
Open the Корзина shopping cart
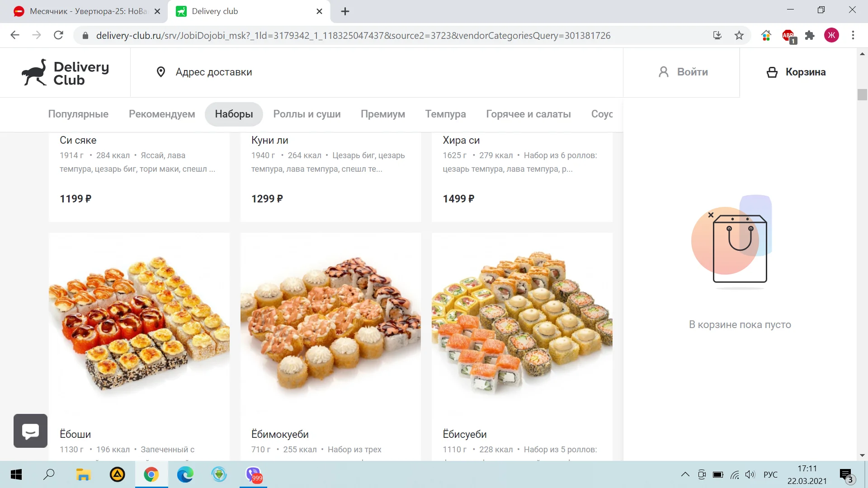tap(797, 72)
